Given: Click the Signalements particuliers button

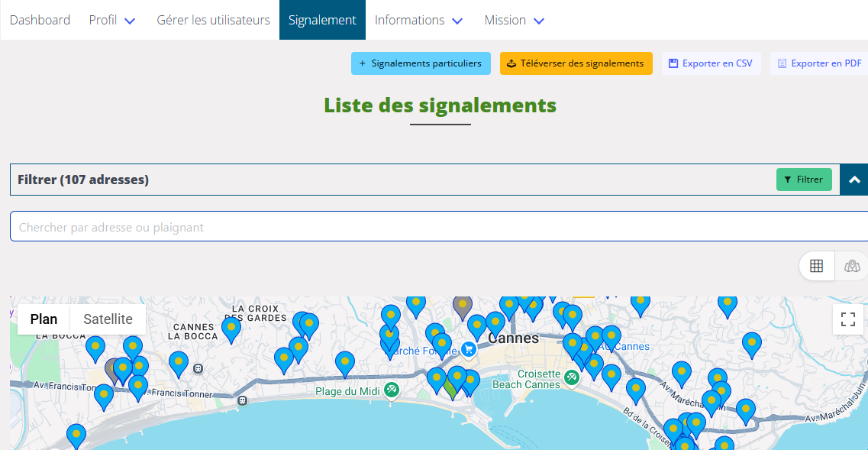Looking at the screenshot, I should (421, 63).
